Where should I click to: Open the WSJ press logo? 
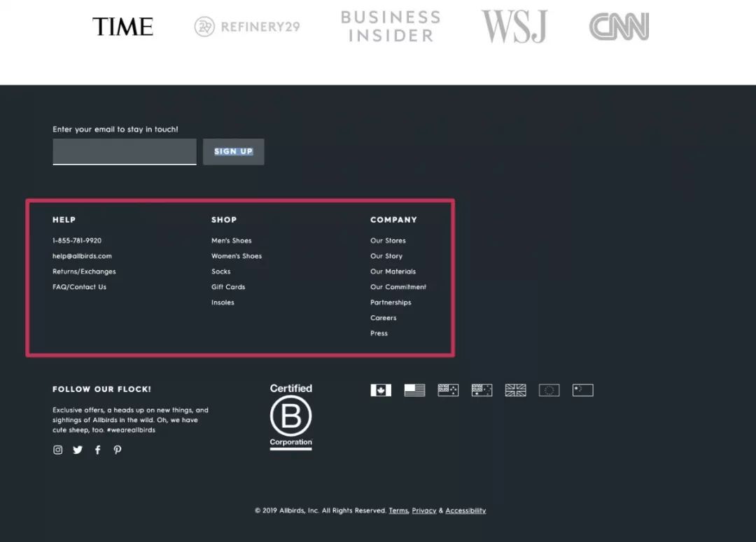point(514,27)
